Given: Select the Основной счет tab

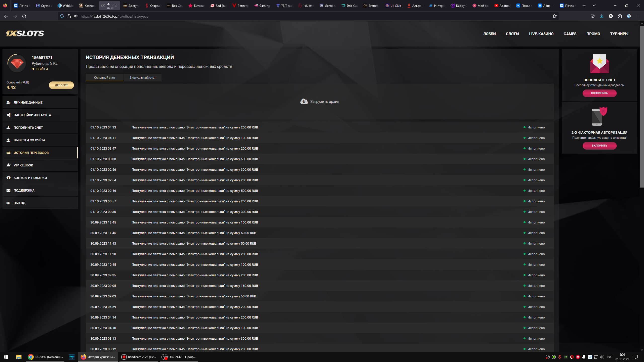Looking at the screenshot, I should (104, 78).
